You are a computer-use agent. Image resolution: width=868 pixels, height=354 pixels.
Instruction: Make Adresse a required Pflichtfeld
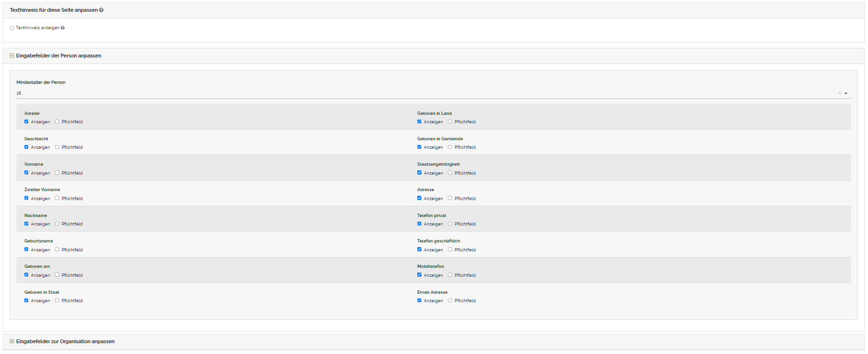click(450, 198)
